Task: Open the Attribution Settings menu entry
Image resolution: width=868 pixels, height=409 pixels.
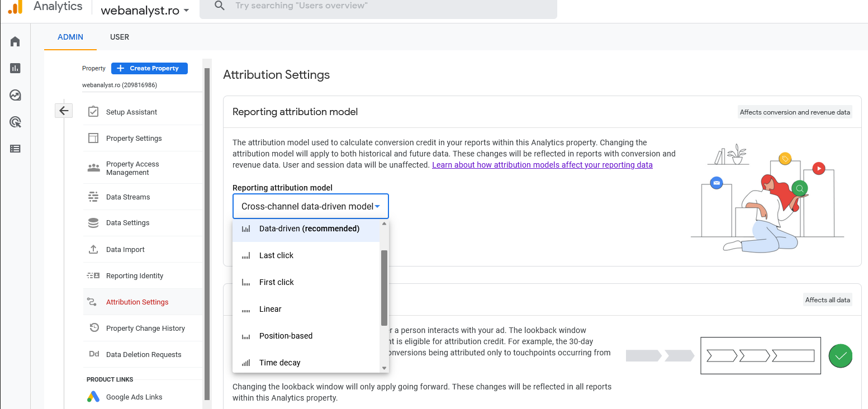Action: (x=143, y=302)
